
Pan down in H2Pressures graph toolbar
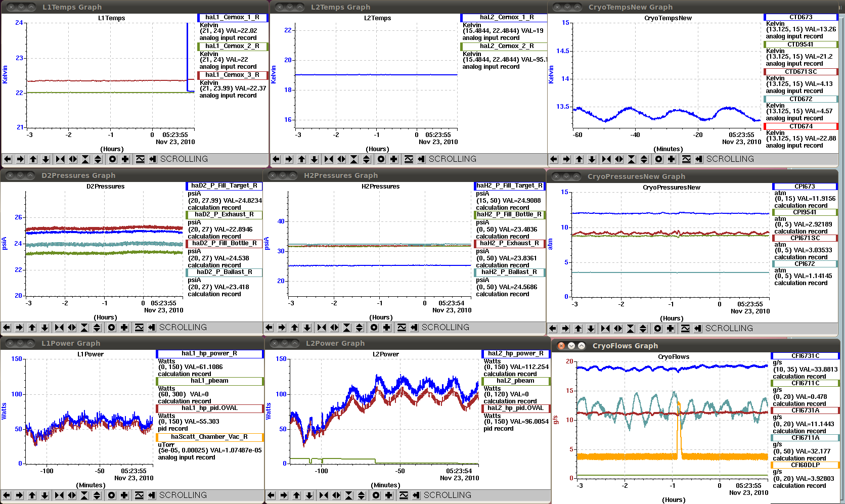coord(307,328)
